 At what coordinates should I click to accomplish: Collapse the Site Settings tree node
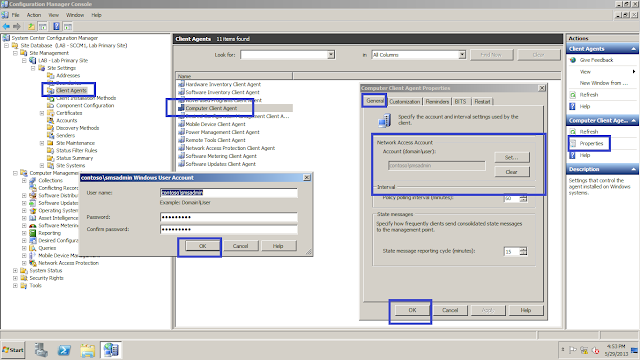(x=33, y=68)
